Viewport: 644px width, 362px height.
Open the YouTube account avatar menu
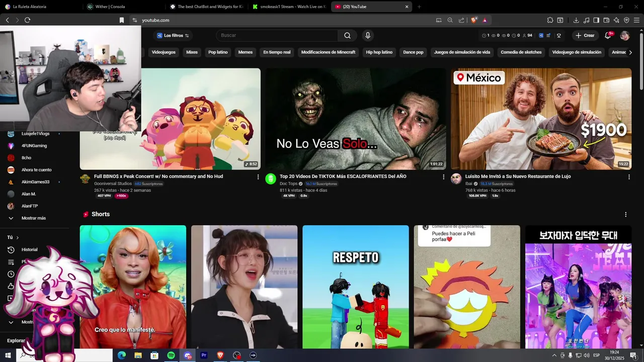625,35
